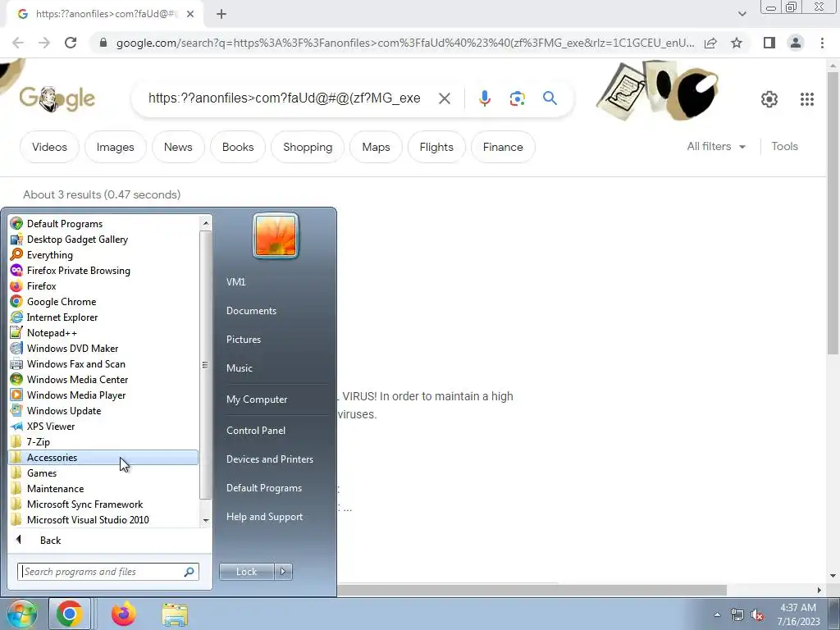Launch Windows Media Center
840x630 pixels.
(x=103, y=379)
